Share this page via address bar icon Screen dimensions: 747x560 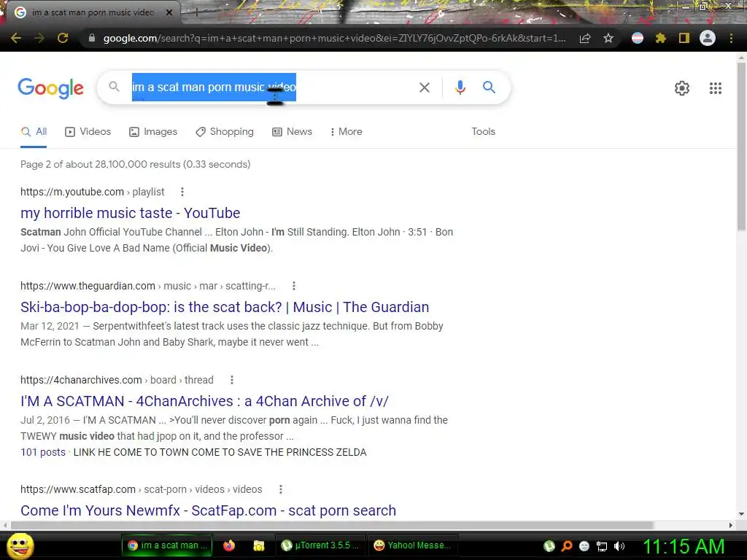[585, 38]
